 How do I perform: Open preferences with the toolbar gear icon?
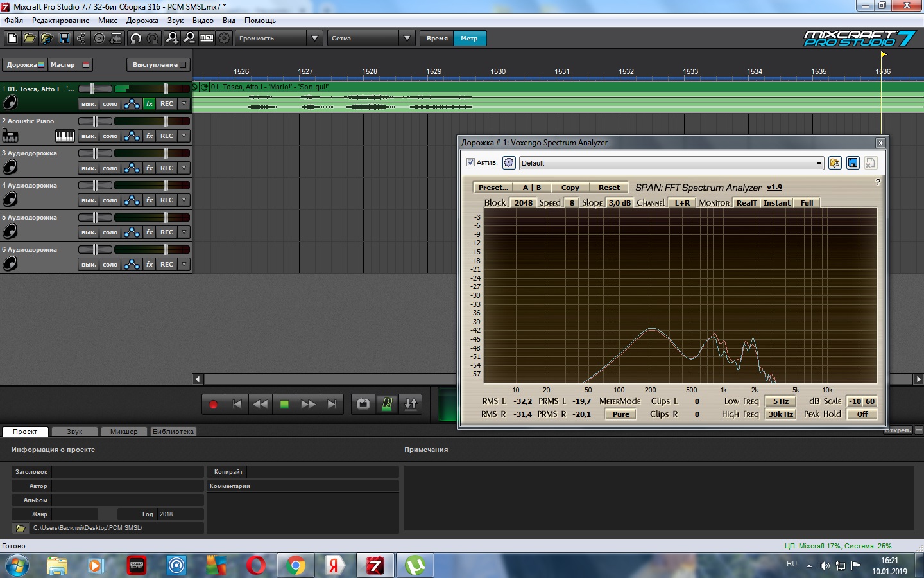[x=224, y=39]
